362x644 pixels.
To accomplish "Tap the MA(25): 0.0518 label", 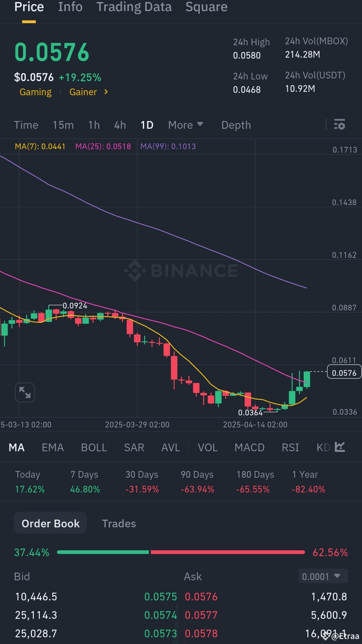I will [x=103, y=147].
